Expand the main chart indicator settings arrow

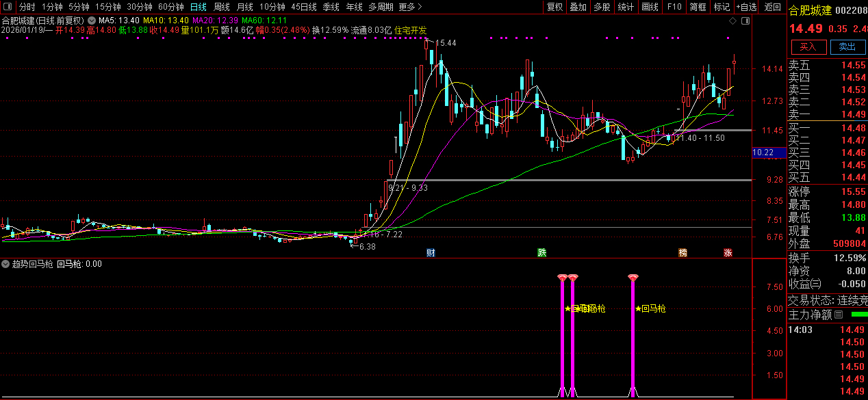(92, 21)
